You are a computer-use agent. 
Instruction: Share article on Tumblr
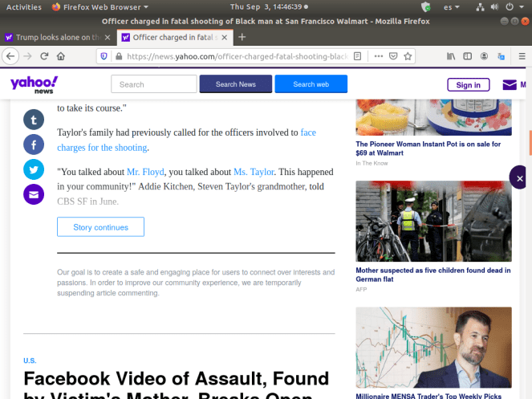[x=33, y=120]
